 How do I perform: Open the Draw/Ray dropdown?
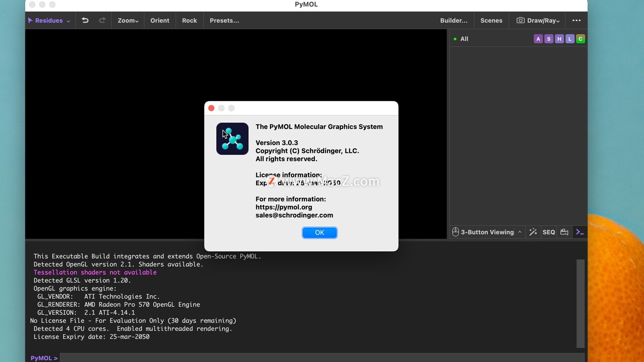pos(538,20)
